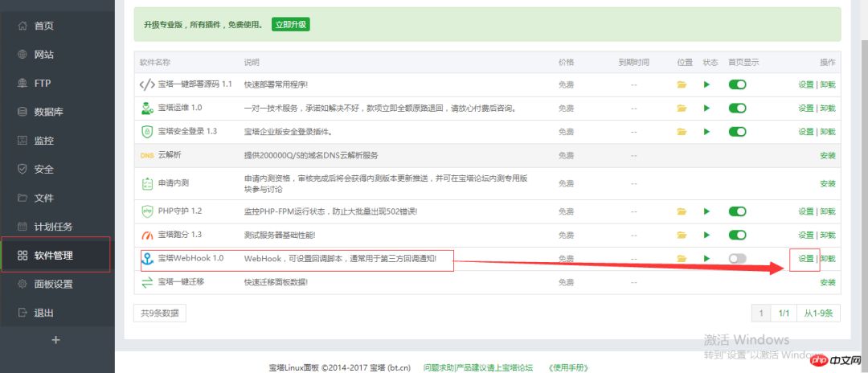Click the 软件名称 column header
The width and height of the screenshot is (868, 373).
(155, 63)
